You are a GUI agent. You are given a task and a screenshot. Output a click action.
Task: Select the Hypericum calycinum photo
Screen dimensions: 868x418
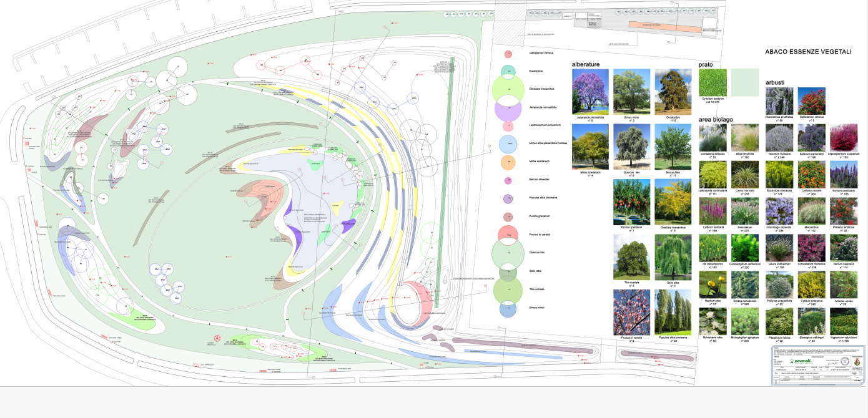[x=844, y=322]
